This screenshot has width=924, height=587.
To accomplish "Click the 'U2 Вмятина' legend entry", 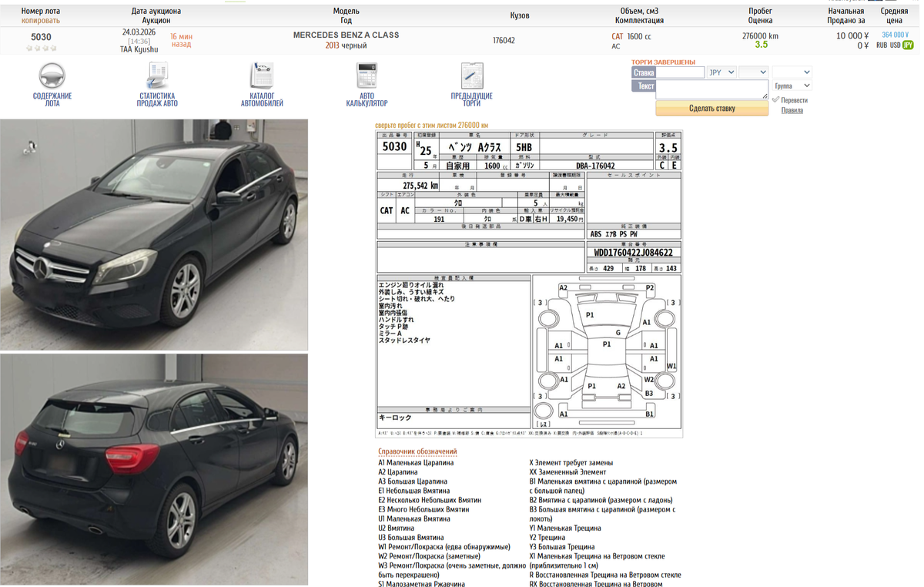I will pos(397,528).
